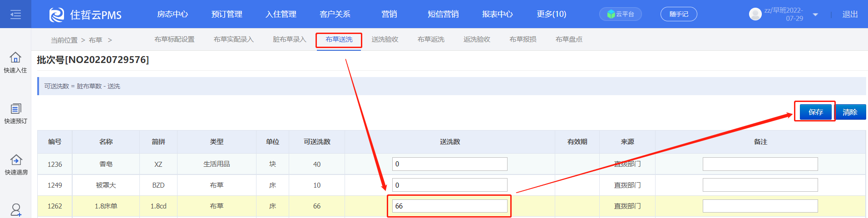Click the 可送洗数 column header

point(317,142)
